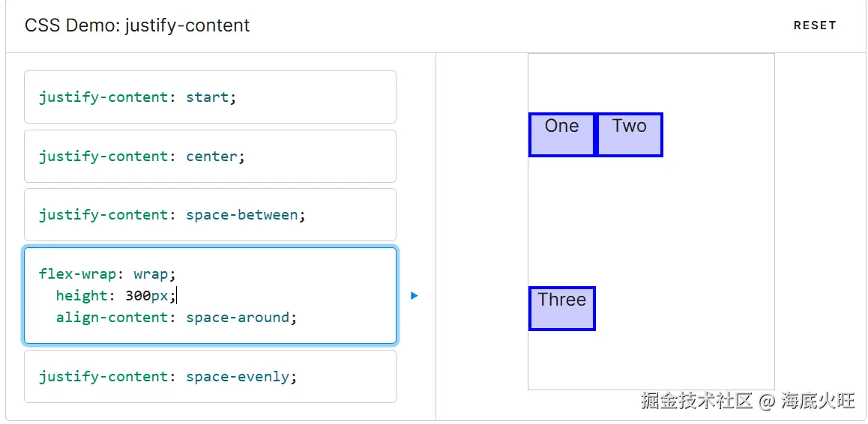Click the space-around value in editor

238,318
